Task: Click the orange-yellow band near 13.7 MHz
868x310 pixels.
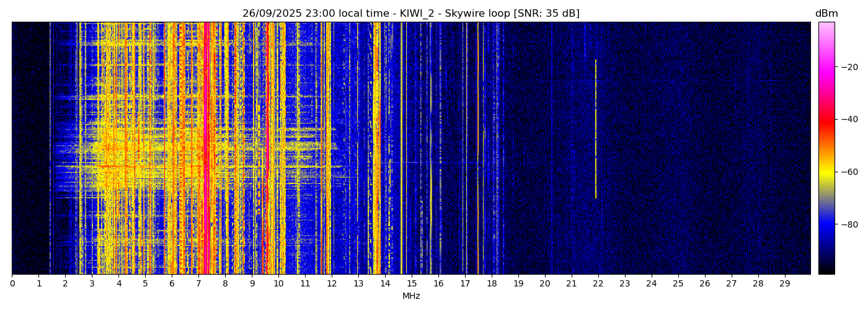Action: click(377, 149)
